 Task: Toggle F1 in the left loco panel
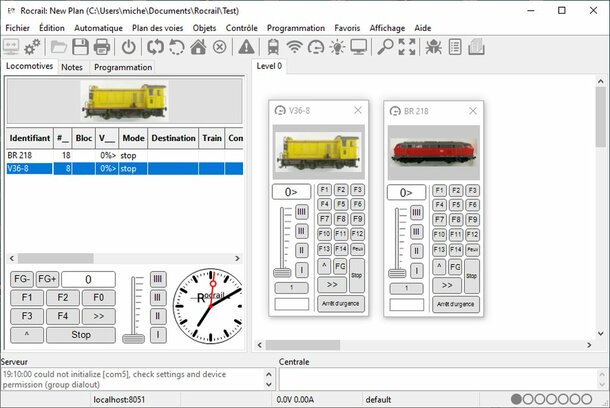(x=27, y=298)
